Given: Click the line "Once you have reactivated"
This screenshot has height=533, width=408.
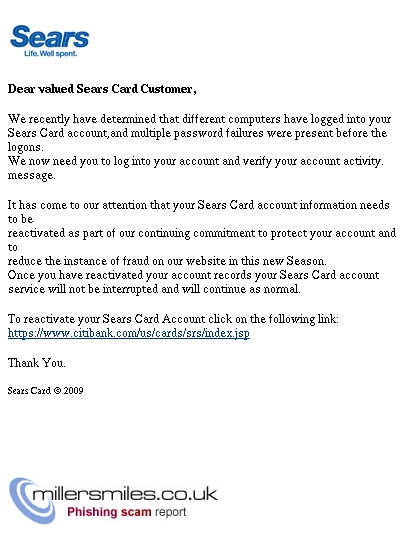Looking at the screenshot, I should tap(193, 275).
